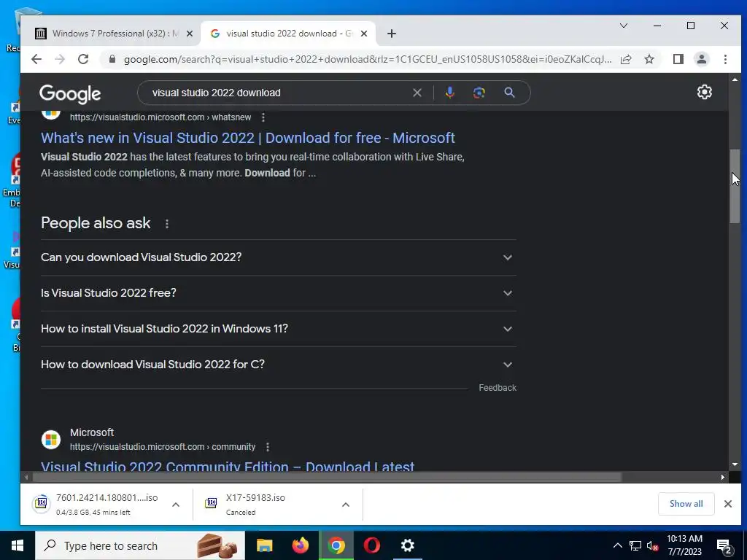Viewport: 747px width, 560px height.
Task: Expand 'How to download Visual Studio 2022 for C?'
Action: click(278, 365)
